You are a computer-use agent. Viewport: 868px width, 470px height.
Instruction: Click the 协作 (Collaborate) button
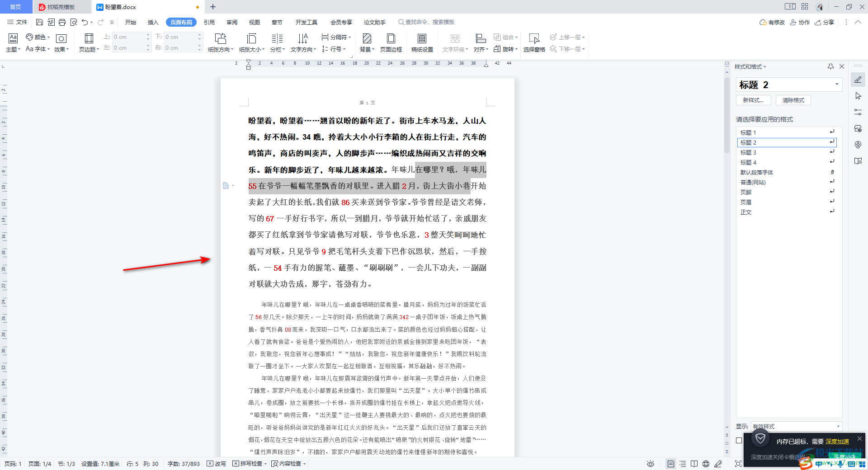800,22
